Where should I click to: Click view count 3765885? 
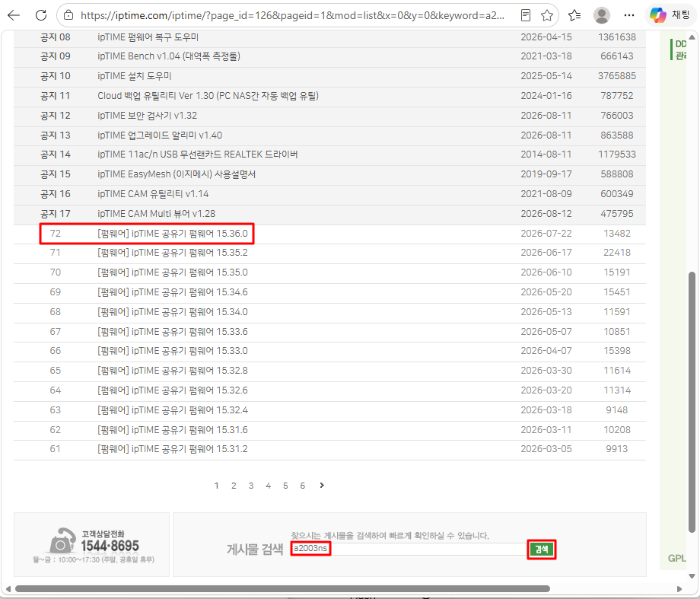(617, 76)
